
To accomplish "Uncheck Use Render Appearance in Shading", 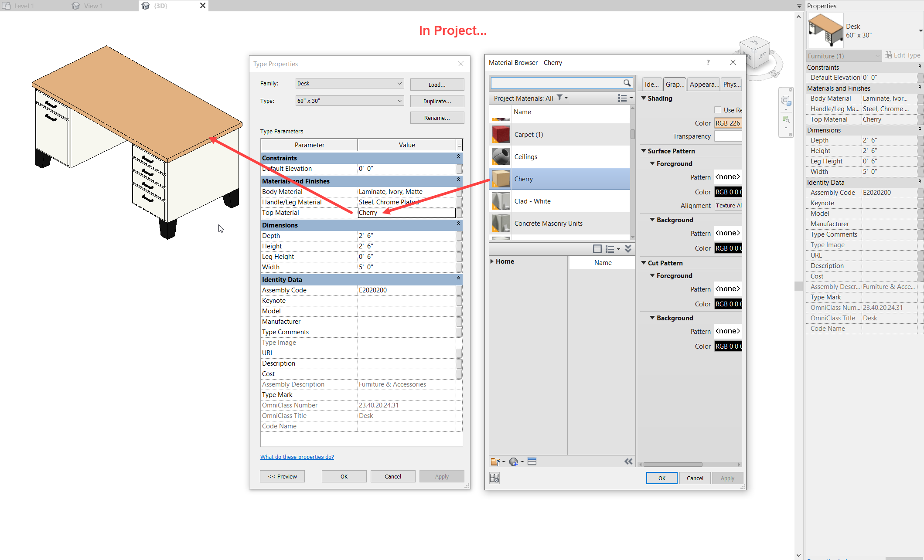I will coord(718,110).
